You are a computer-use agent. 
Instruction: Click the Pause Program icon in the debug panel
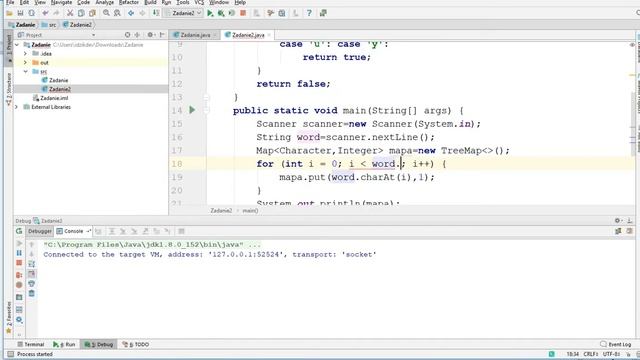tap(19, 253)
